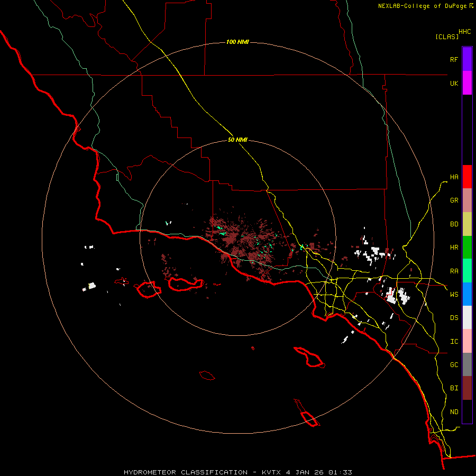Click the NEXLAB-College of DuPage credit text

point(422,6)
